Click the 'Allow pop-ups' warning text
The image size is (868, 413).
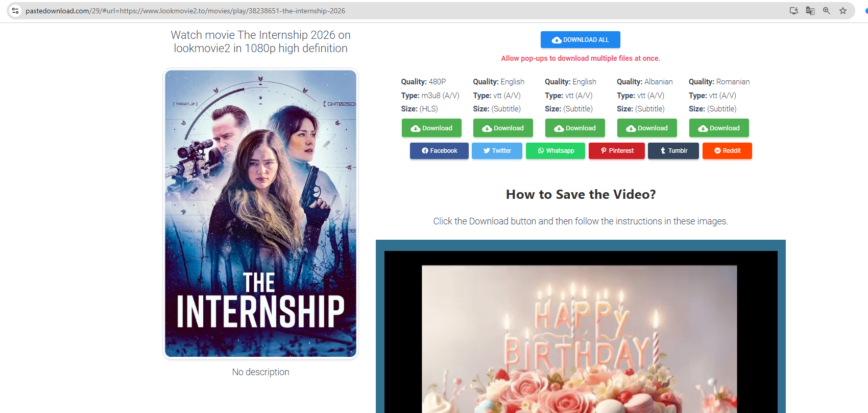(581, 58)
